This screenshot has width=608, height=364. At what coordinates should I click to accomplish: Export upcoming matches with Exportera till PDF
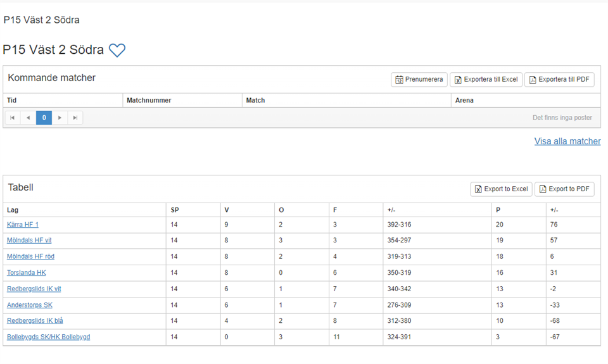point(559,80)
